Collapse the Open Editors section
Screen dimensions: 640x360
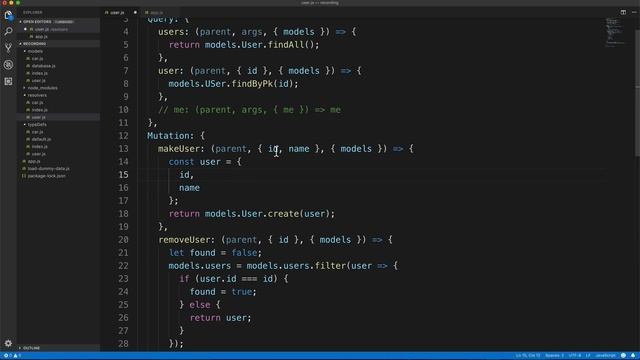[x=37, y=22]
